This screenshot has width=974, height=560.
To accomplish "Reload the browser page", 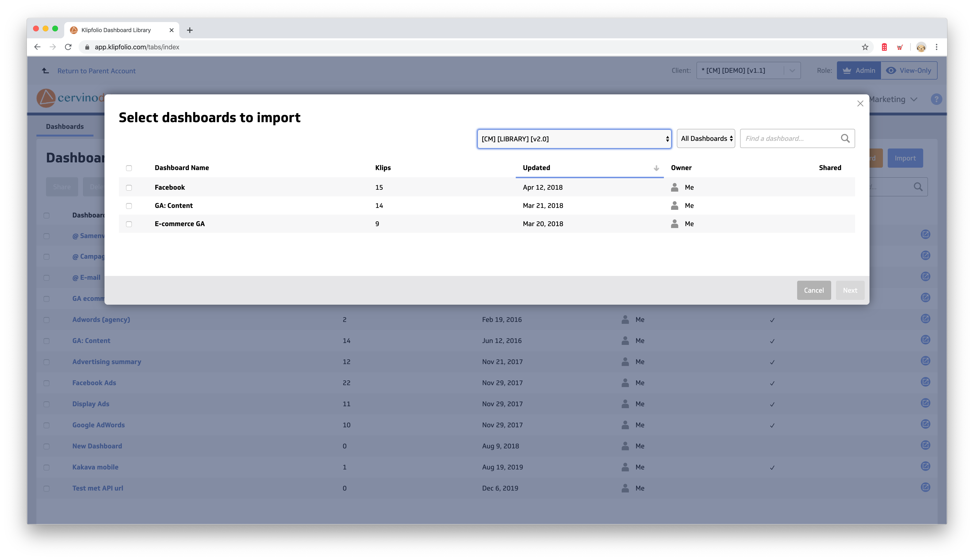I will point(68,47).
